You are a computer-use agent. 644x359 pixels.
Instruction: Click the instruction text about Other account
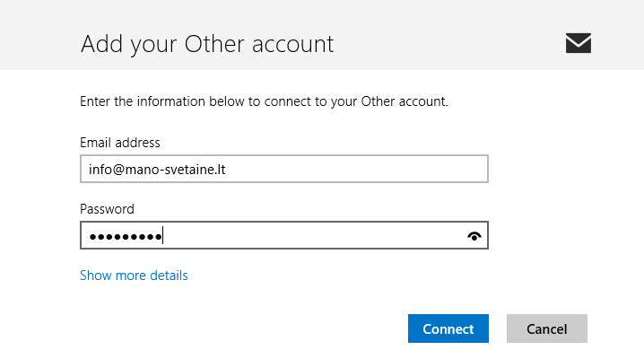point(264,101)
